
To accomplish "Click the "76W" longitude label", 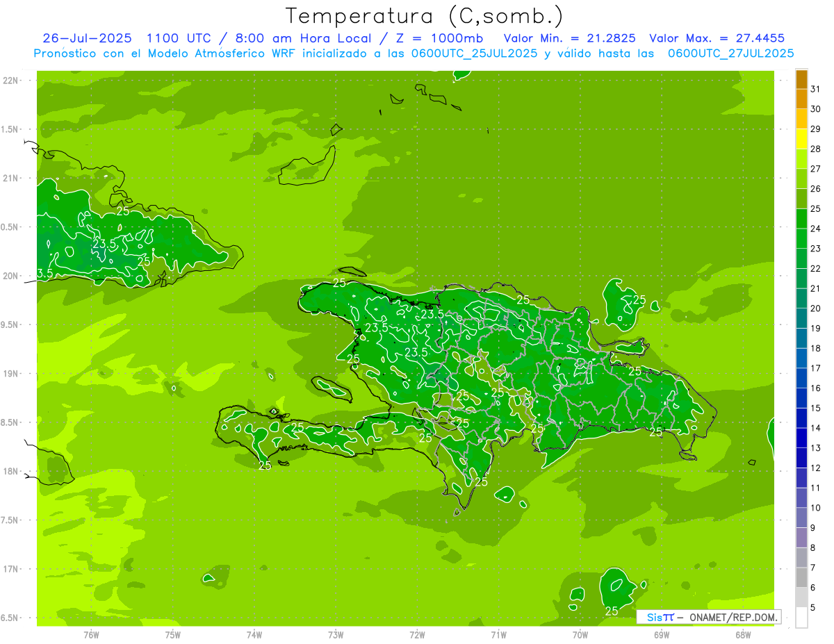I will pos(91,634).
